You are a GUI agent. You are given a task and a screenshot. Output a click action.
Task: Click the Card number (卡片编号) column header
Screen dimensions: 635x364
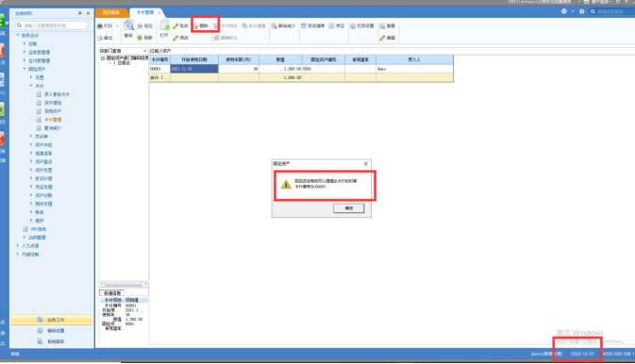click(x=159, y=59)
